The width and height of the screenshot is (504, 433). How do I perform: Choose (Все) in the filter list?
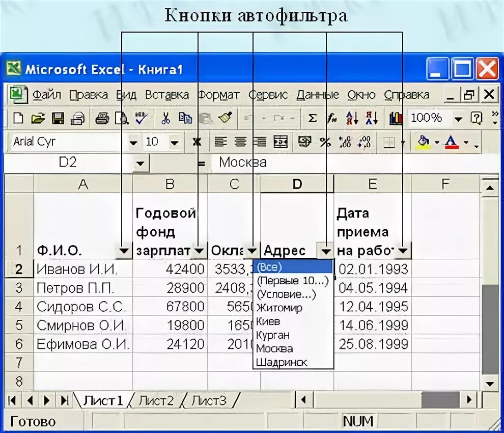(293, 267)
